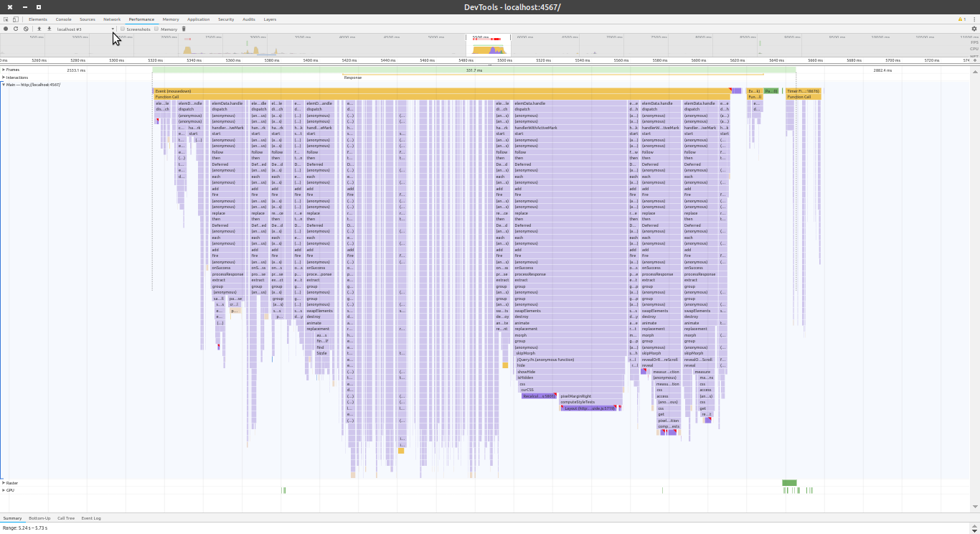Toggle the device toolbar icon
Viewport: 980px width, 534px height.
pyautogui.click(x=16, y=19)
